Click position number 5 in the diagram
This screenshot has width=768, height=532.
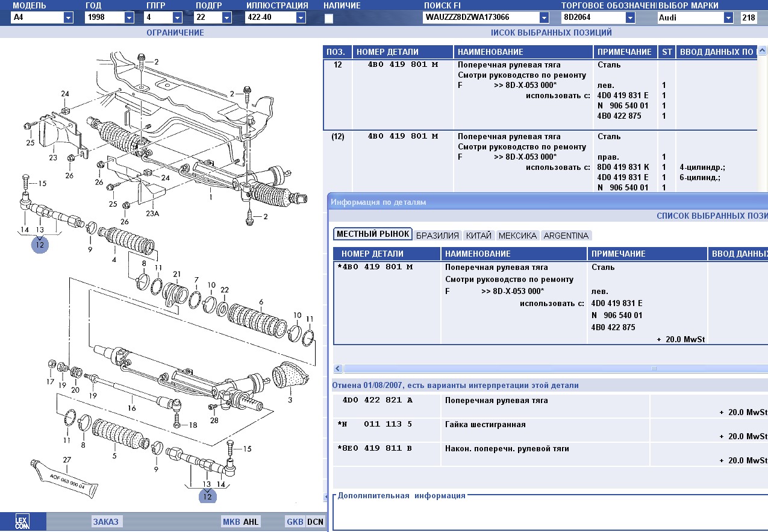pyautogui.click(x=113, y=456)
